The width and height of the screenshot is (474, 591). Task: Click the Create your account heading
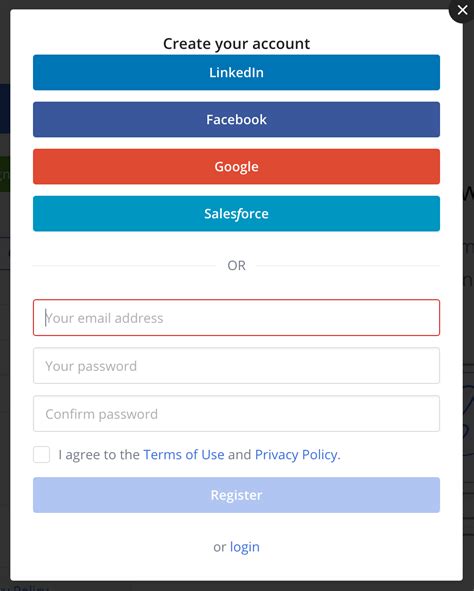[236, 44]
